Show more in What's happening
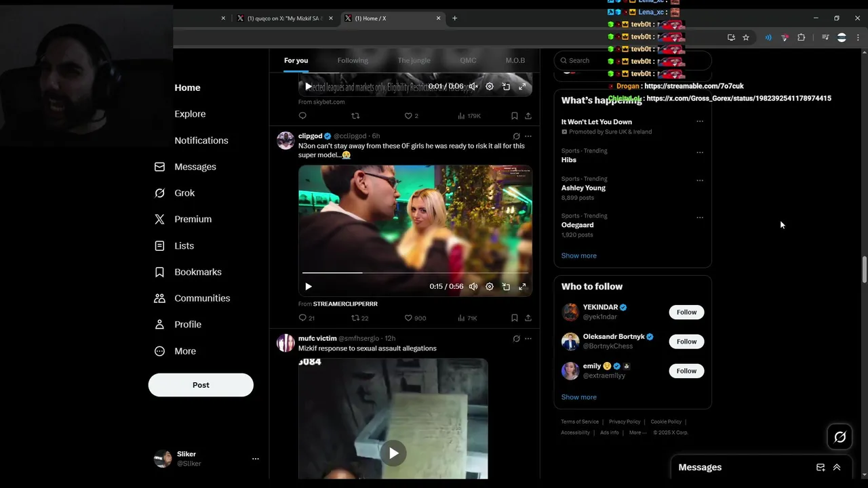 (x=579, y=256)
